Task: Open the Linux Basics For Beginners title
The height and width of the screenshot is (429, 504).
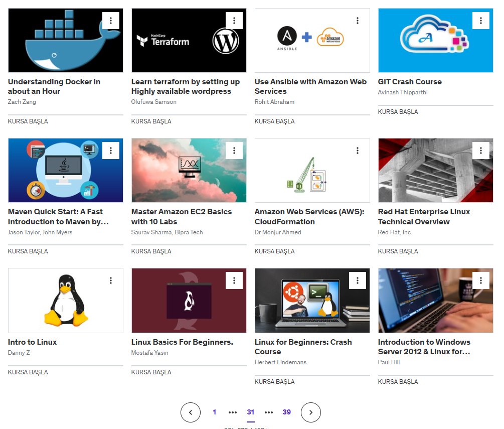Action: click(x=182, y=342)
